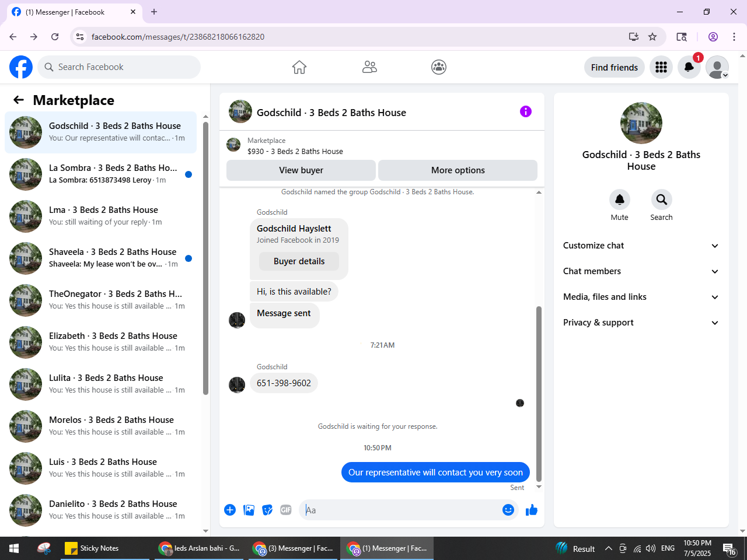Click the 651-398-9602 message bubble
This screenshot has height=560, width=747.
pyautogui.click(x=284, y=383)
